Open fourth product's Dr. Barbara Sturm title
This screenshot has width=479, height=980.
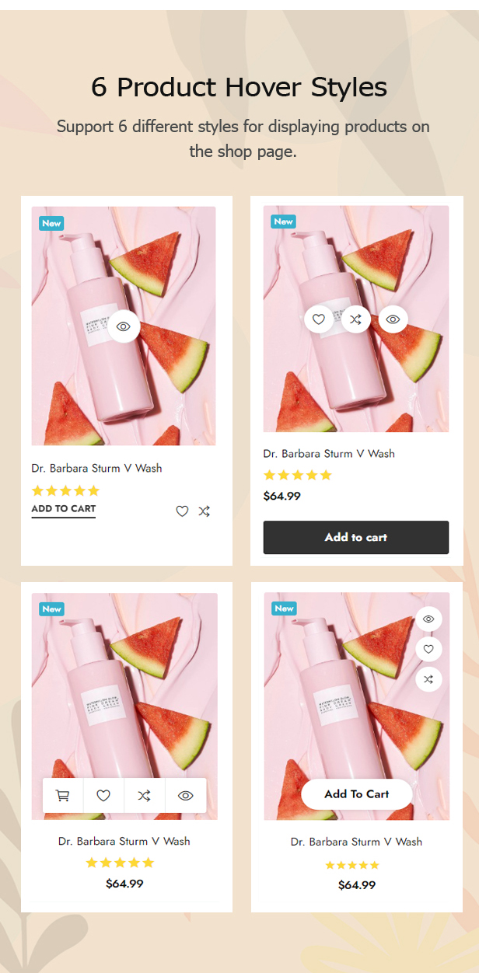click(356, 842)
